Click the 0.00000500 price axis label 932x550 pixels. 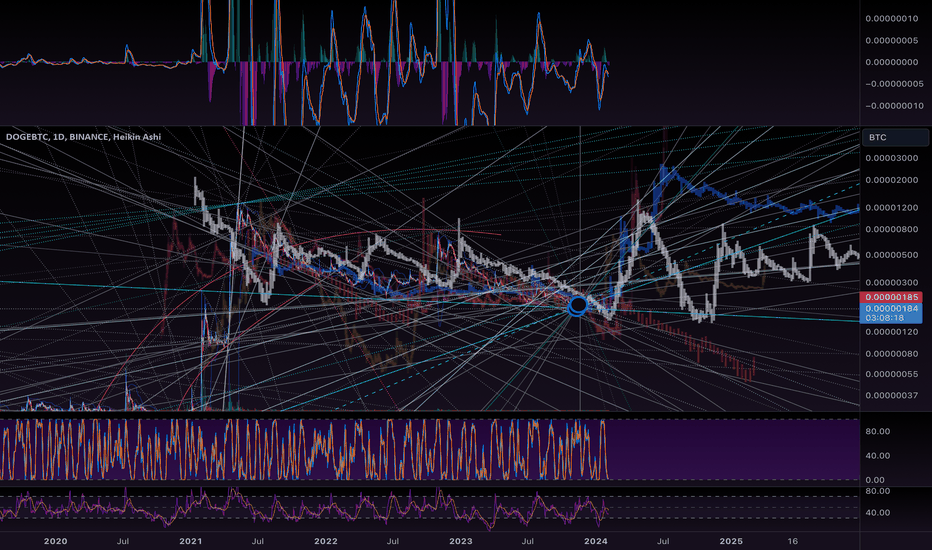[892, 255]
